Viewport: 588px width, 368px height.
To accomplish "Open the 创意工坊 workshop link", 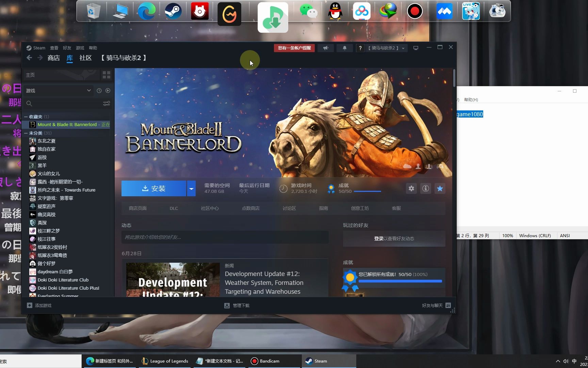I will click(360, 208).
